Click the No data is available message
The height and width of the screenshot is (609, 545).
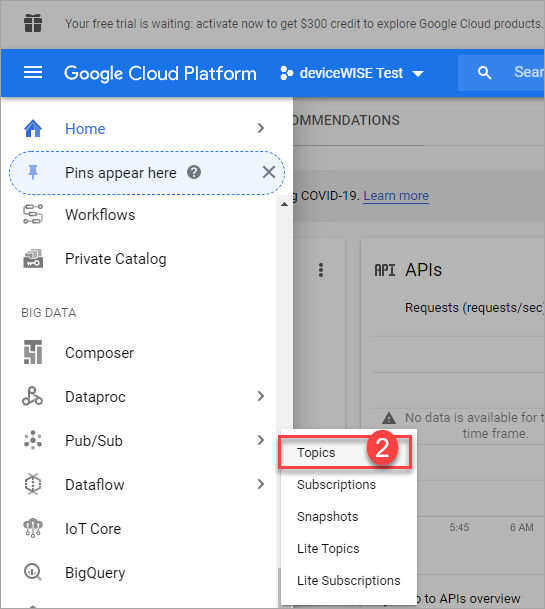pos(474,425)
